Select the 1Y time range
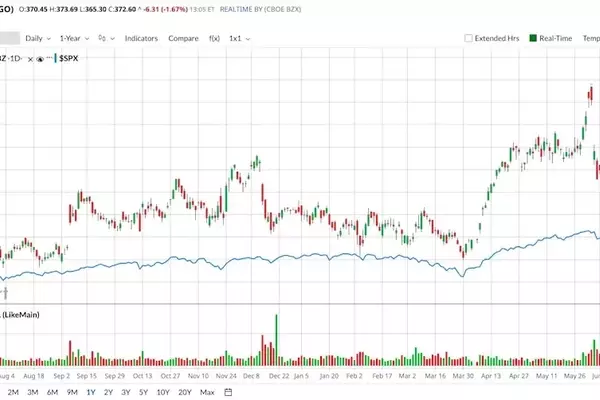The width and height of the screenshot is (600, 400). tap(91, 392)
